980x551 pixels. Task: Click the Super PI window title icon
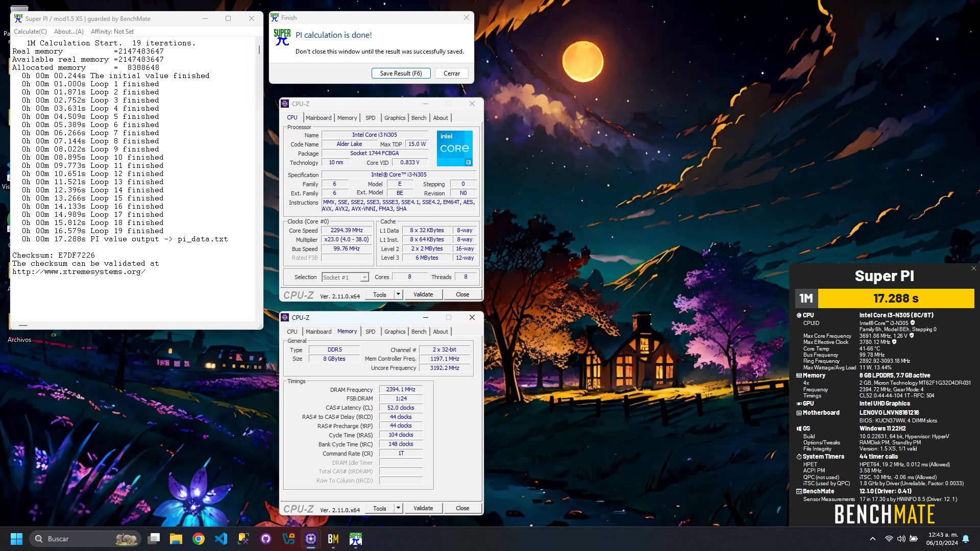pyautogui.click(x=18, y=18)
